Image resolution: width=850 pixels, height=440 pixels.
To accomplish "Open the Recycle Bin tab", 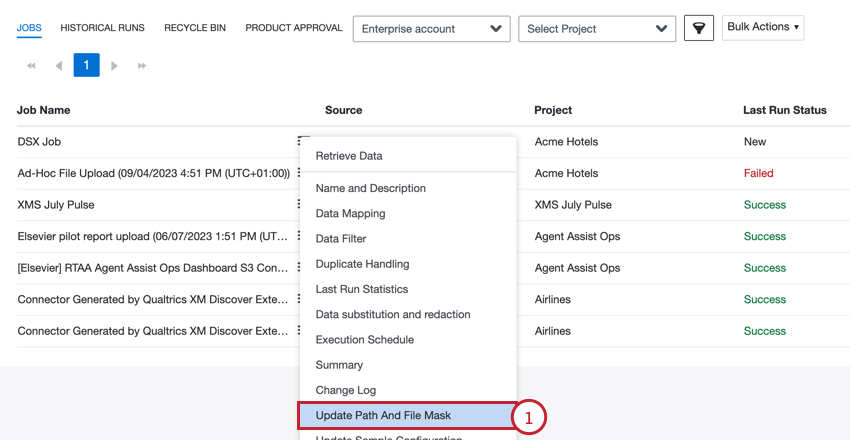I will coord(197,28).
